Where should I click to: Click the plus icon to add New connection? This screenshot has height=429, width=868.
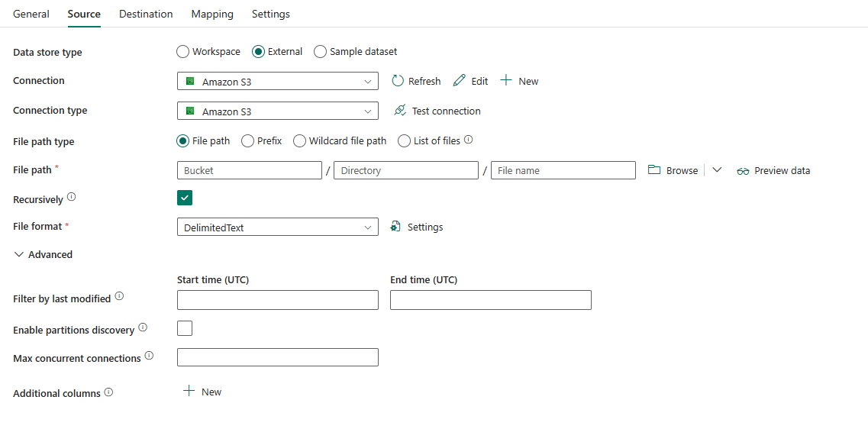click(x=506, y=81)
